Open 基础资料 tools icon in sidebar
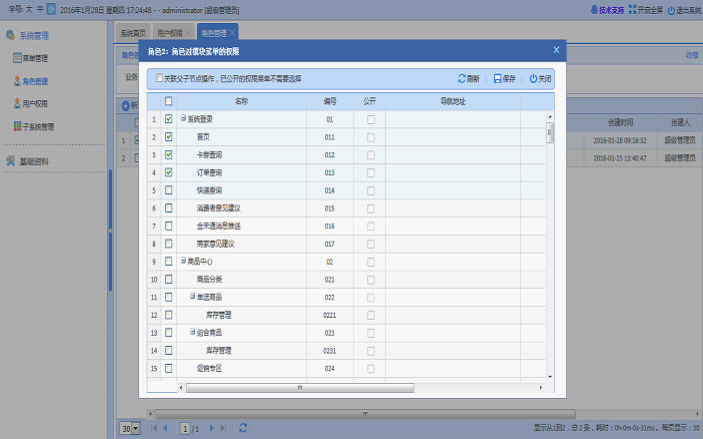Viewport: 703px width, 439px height. pyautogui.click(x=10, y=161)
